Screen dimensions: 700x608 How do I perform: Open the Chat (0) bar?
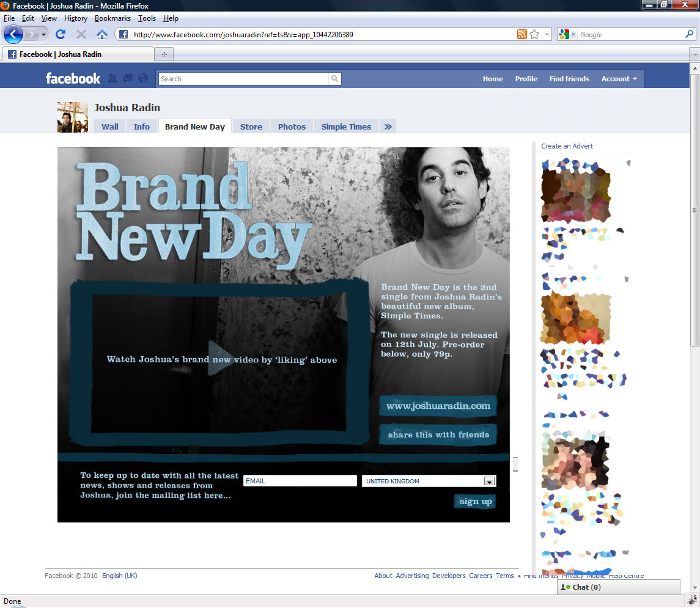(x=618, y=587)
